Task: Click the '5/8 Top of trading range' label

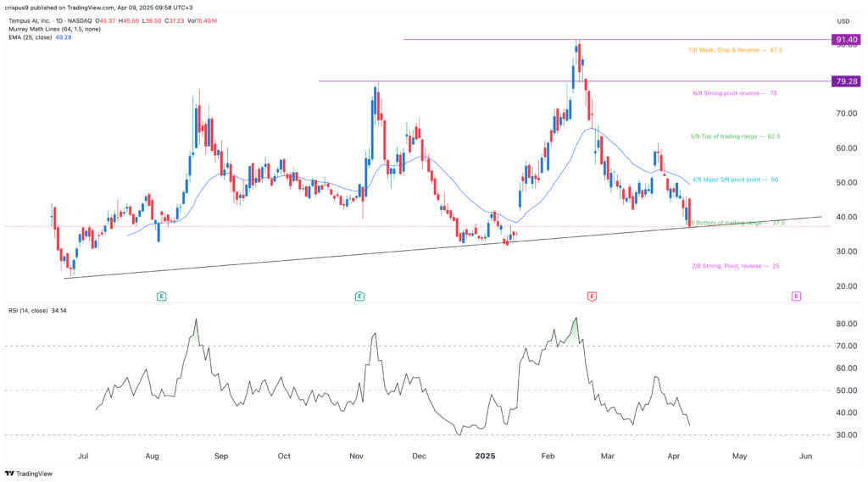Action: click(x=735, y=136)
